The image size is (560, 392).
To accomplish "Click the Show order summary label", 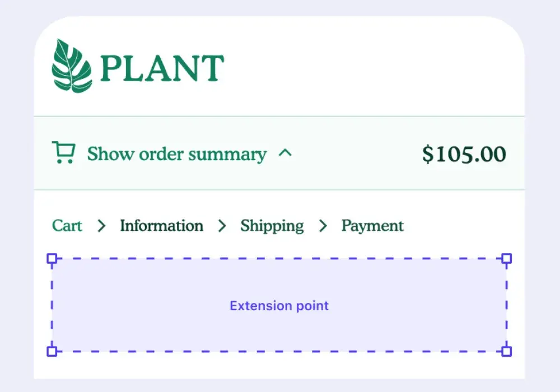I will click(176, 154).
